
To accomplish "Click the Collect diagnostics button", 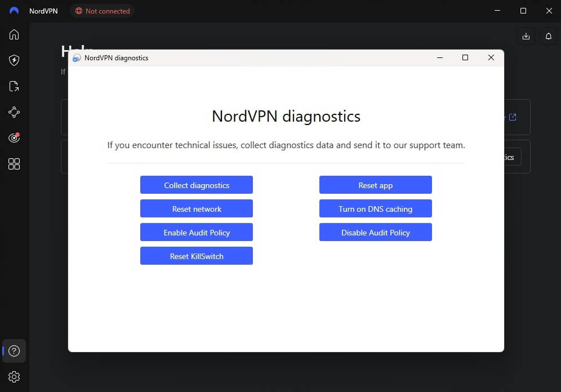I will coord(197,185).
